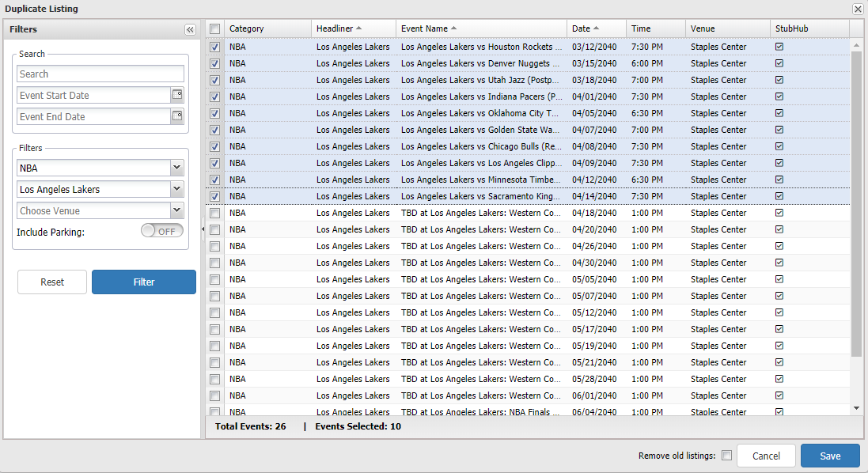
Task: Apply filters with the Filter button
Action: pyautogui.click(x=144, y=282)
